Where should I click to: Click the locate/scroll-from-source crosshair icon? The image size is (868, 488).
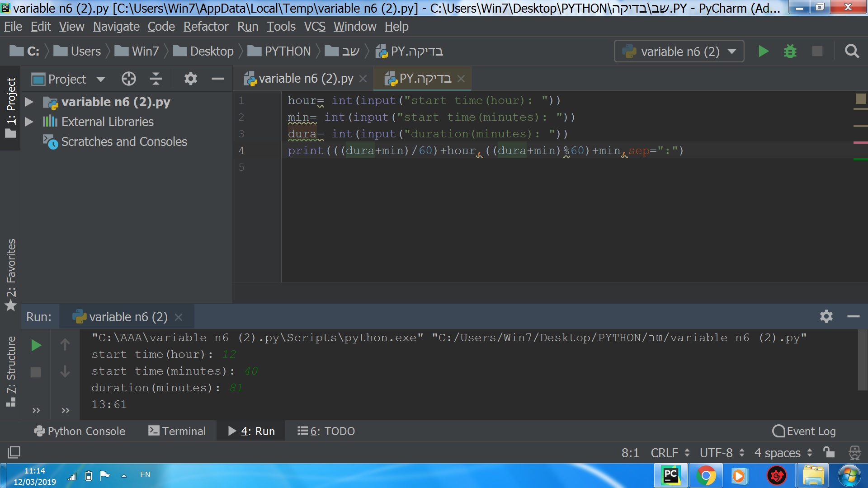128,79
